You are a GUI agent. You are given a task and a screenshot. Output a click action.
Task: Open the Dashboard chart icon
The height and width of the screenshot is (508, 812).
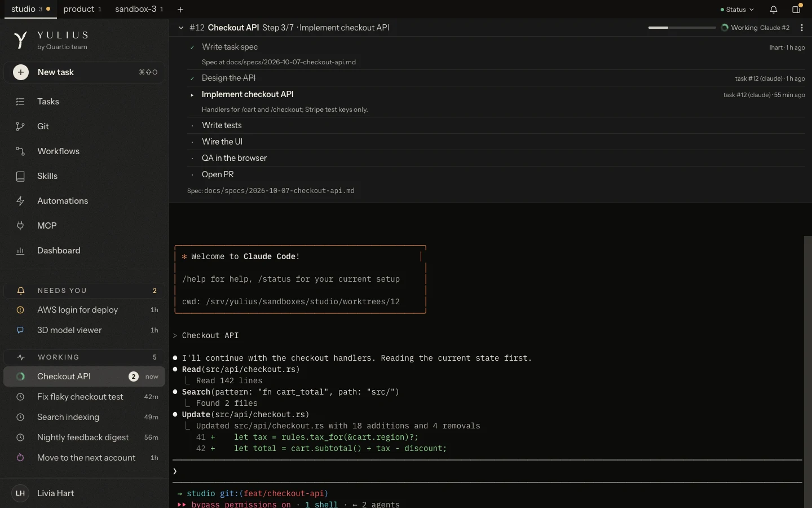coord(20,251)
